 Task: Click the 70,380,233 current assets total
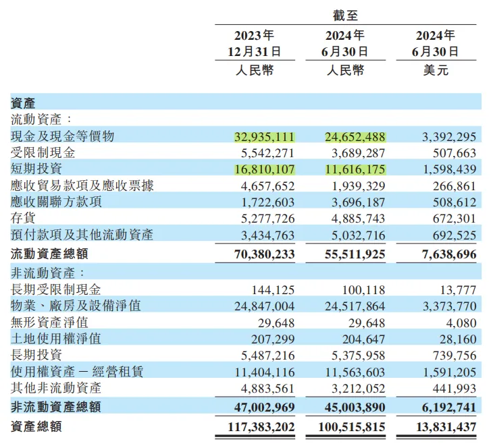click(265, 254)
